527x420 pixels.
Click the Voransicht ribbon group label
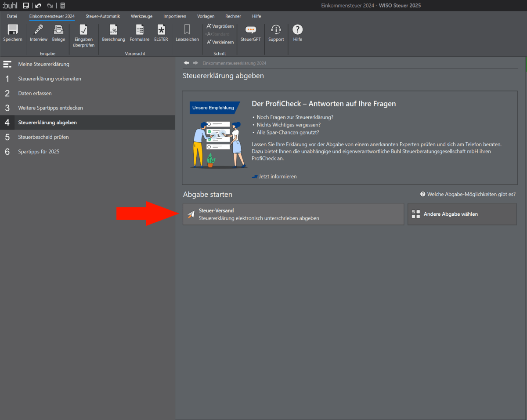[135, 54]
